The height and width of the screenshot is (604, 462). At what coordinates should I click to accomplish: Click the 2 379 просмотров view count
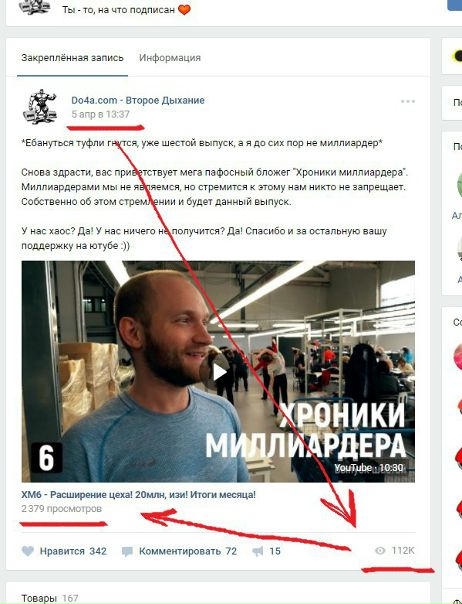coord(62,509)
